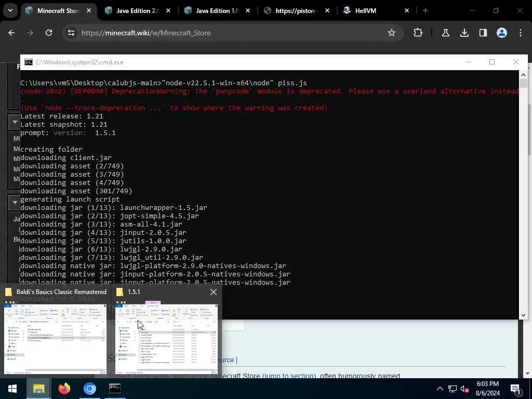Click the 'Latest release: 1.21' line
Screen dimensions: 532x399
(61, 116)
